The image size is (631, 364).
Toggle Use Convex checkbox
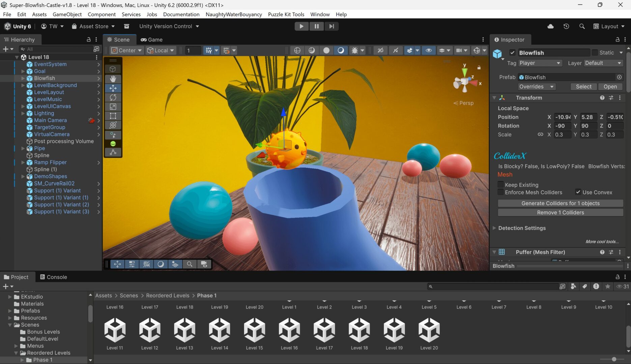[578, 192]
